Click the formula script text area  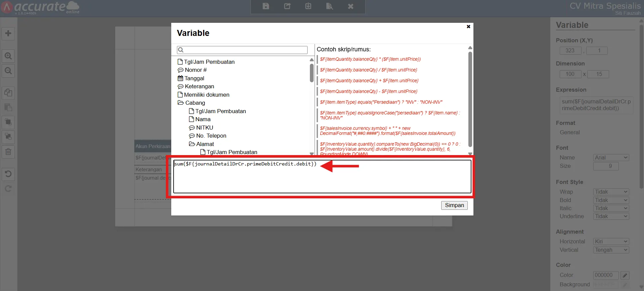pos(322,177)
